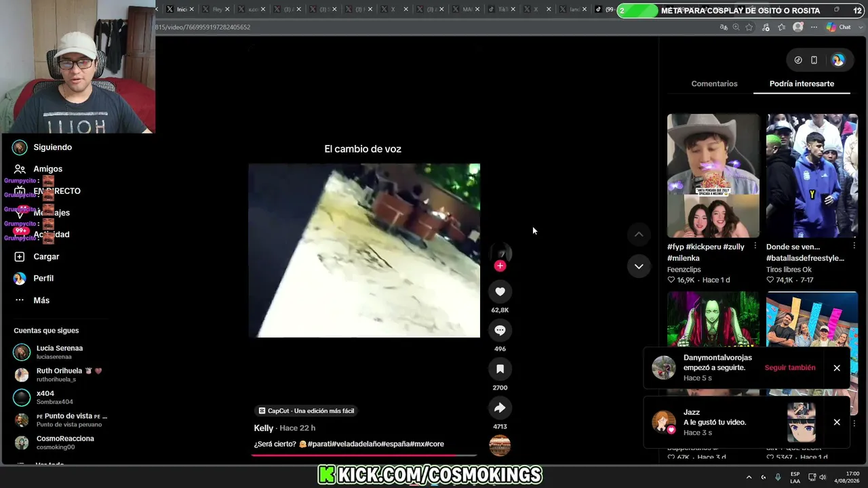Open CosmoReacciona followed account
868x488 pixels.
point(60,443)
